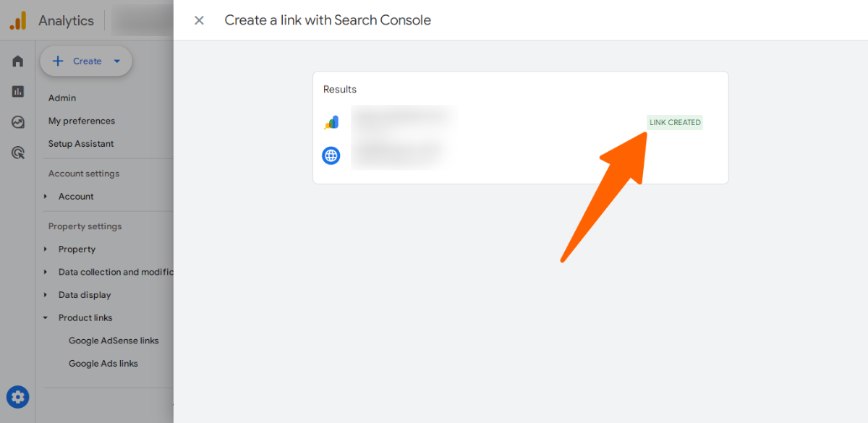Go to Google AdSense links
Screen dimensions: 868x423
[114, 341]
